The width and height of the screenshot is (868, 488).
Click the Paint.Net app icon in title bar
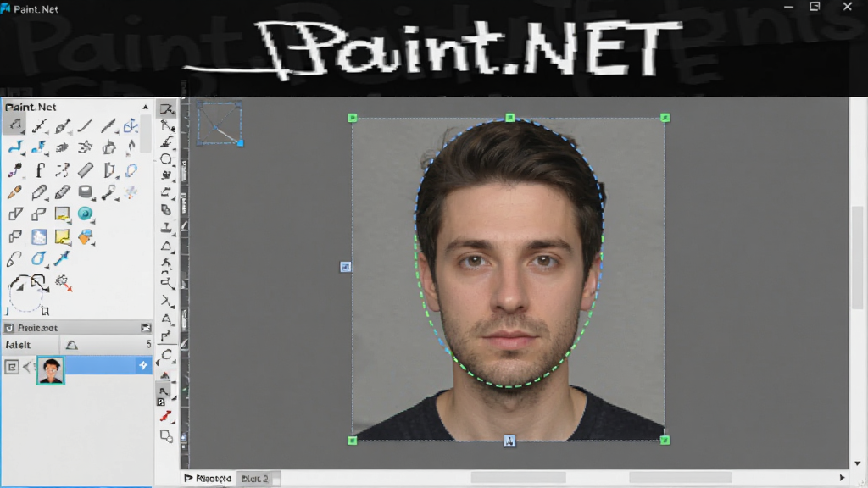pos(6,8)
